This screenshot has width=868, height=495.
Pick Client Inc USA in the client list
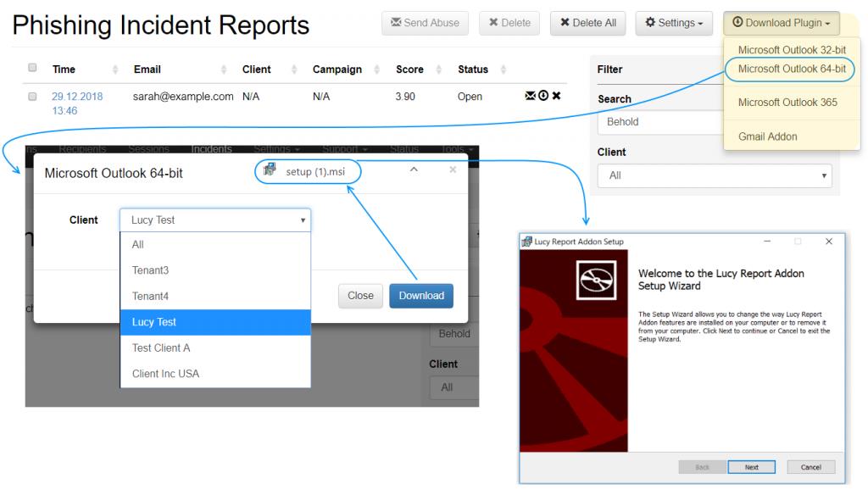click(x=215, y=374)
